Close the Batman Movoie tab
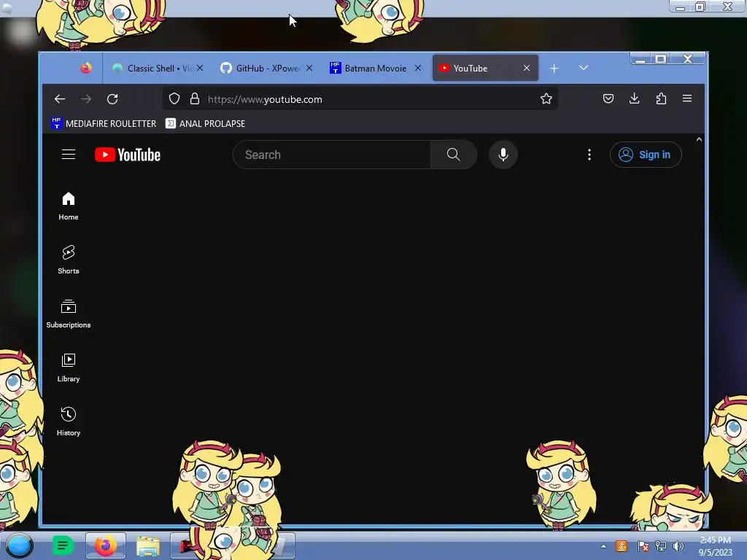This screenshot has width=747, height=560. point(418,68)
